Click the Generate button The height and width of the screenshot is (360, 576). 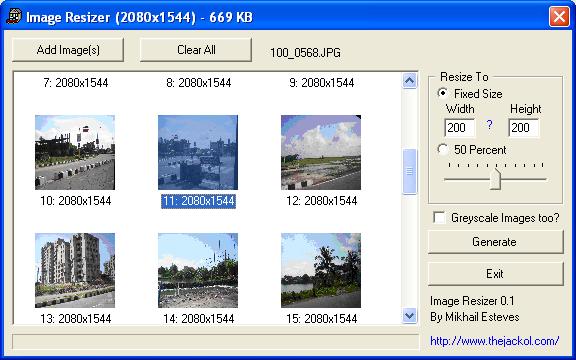tap(496, 242)
